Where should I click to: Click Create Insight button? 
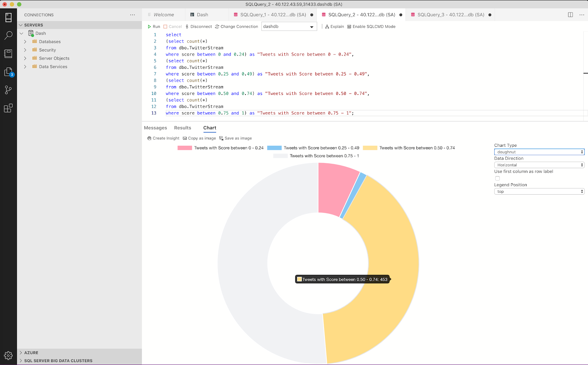tap(163, 138)
